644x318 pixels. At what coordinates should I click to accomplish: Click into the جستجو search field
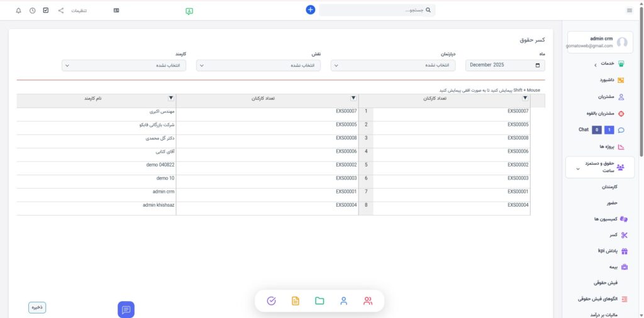point(377,10)
